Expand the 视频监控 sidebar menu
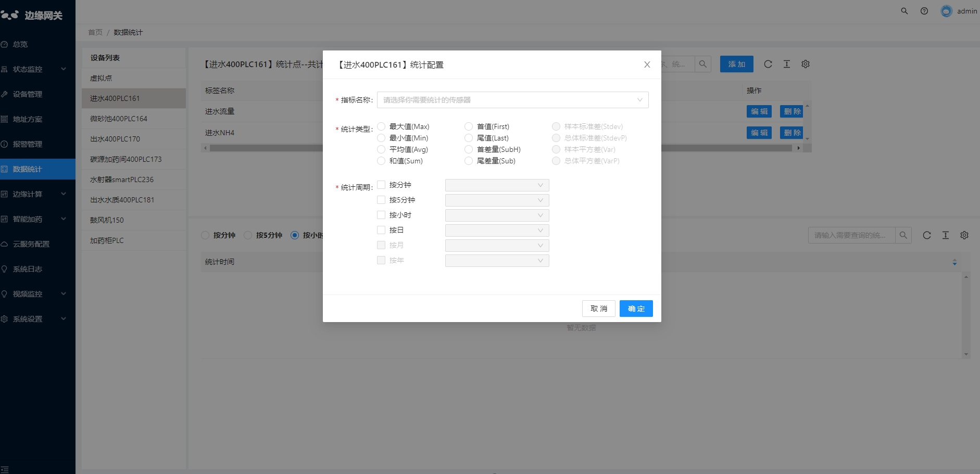This screenshot has height=474, width=980. (x=37, y=294)
